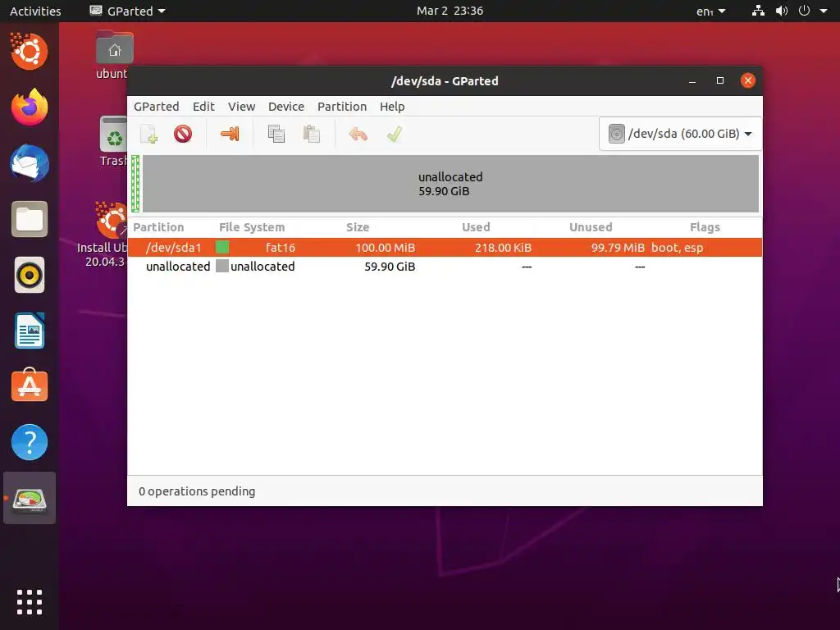Click the Paste partition toolbar icon
840x630 pixels.
[x=311, y=134]
